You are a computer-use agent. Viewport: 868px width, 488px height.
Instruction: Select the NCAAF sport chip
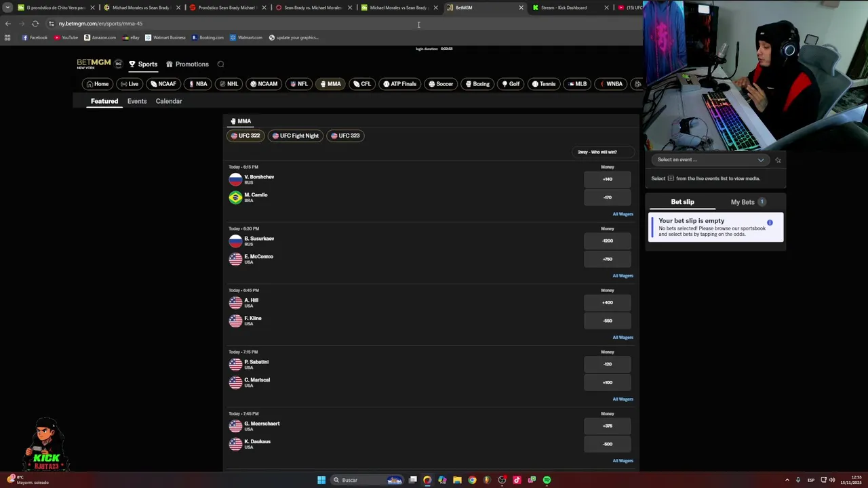163,84
